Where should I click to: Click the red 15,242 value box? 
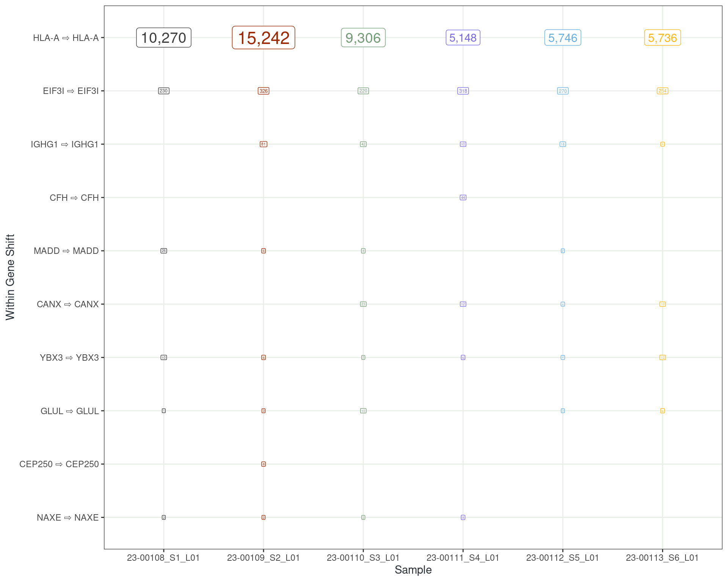click(264, 38)
